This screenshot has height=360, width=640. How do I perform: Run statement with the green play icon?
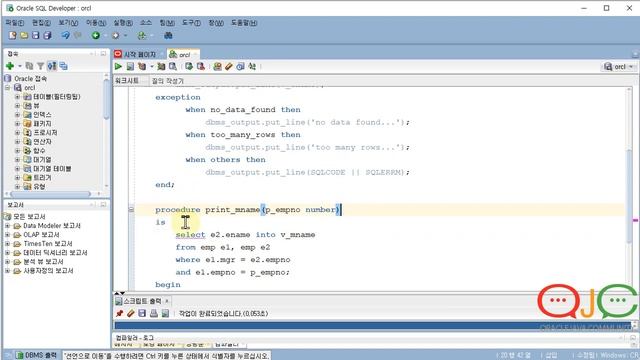click(x=118, y=67)
